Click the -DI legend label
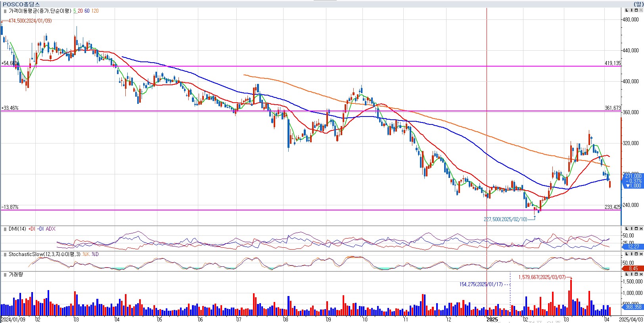The width and height of the screenshot is (644, 323). [x=40, y=229]
